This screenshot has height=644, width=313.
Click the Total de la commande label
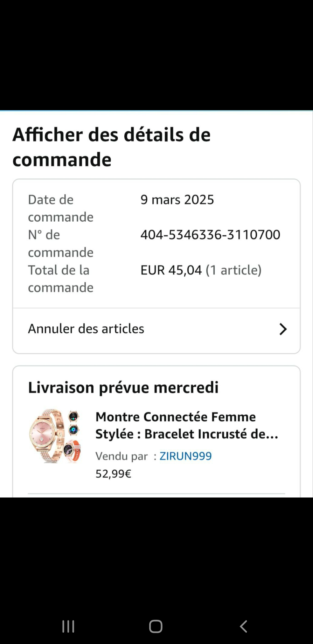(x=61, y=279)
